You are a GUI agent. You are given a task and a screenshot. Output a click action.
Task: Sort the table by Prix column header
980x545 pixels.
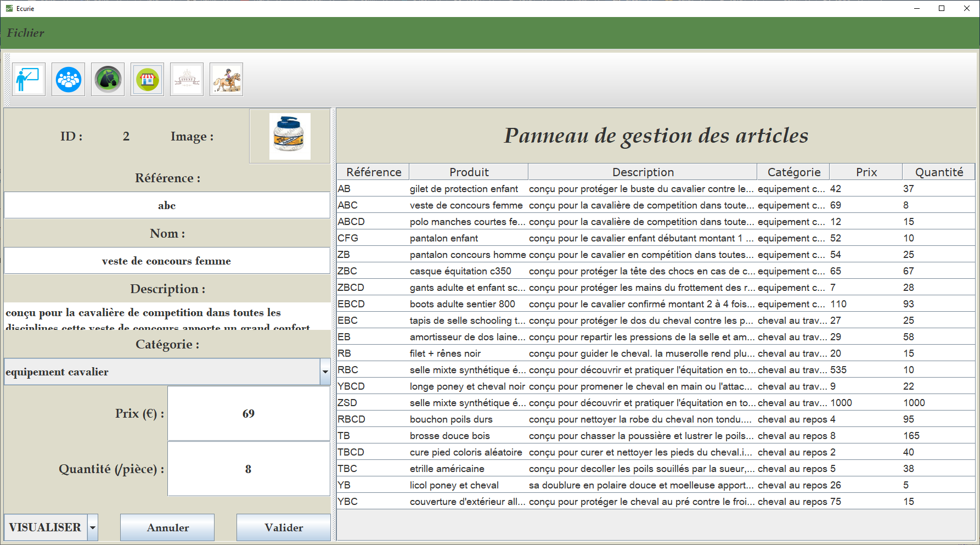pos(866,172)
